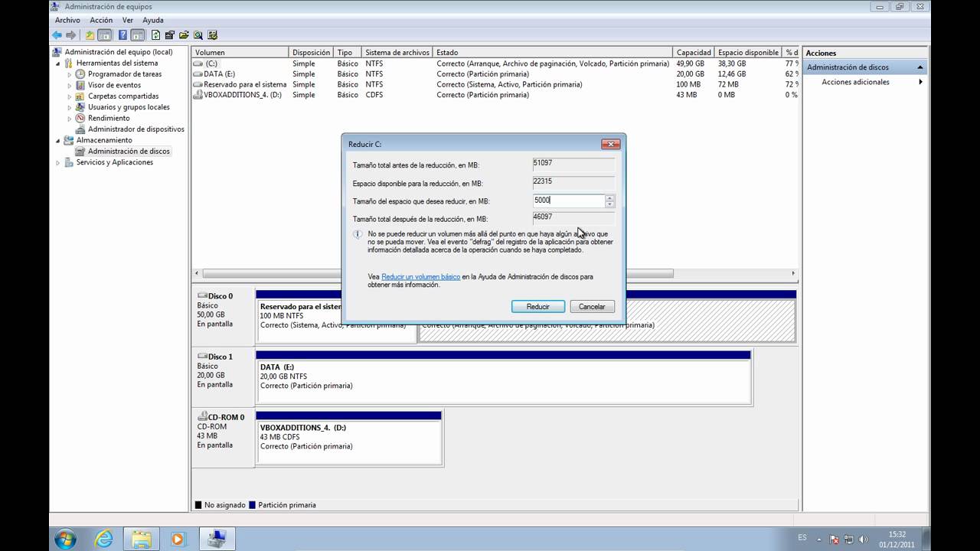980x551 pixels.
Task: Sort by Sistema de archivos column header
Action: click(x=397, y=53)
